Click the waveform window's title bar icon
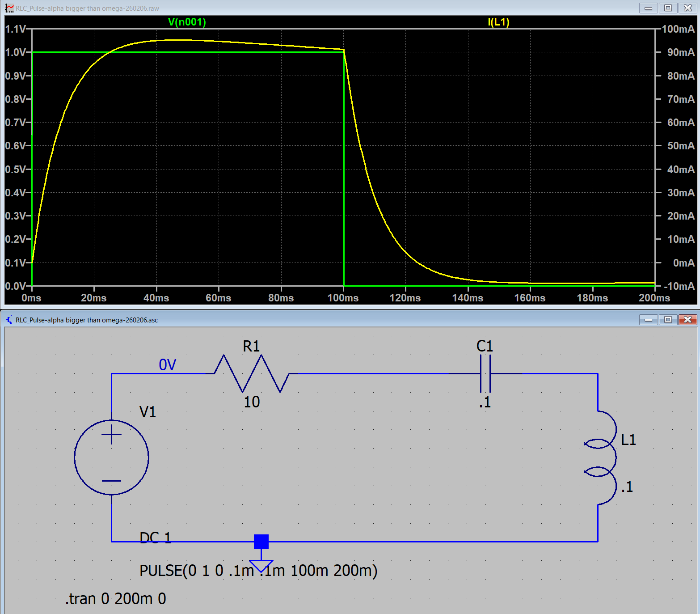The height and width of the screenshot is (614, 700). [x=9, y=8]
